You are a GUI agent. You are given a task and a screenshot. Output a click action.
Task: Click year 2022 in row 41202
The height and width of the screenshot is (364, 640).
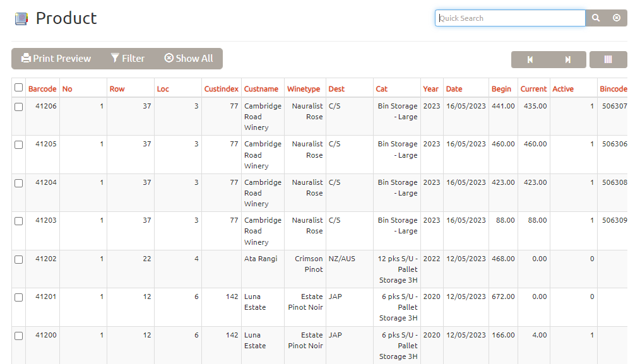tap(432, 259)
